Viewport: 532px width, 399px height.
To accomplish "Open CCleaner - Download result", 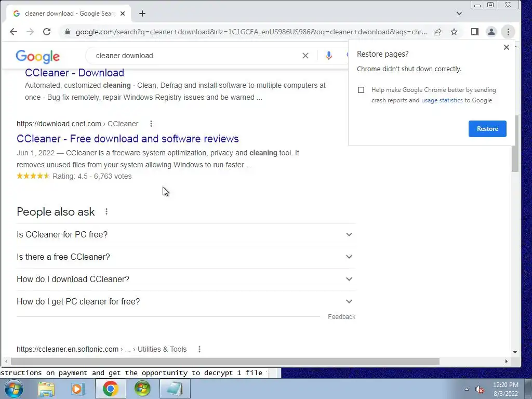I will click(x=74, y=73).
